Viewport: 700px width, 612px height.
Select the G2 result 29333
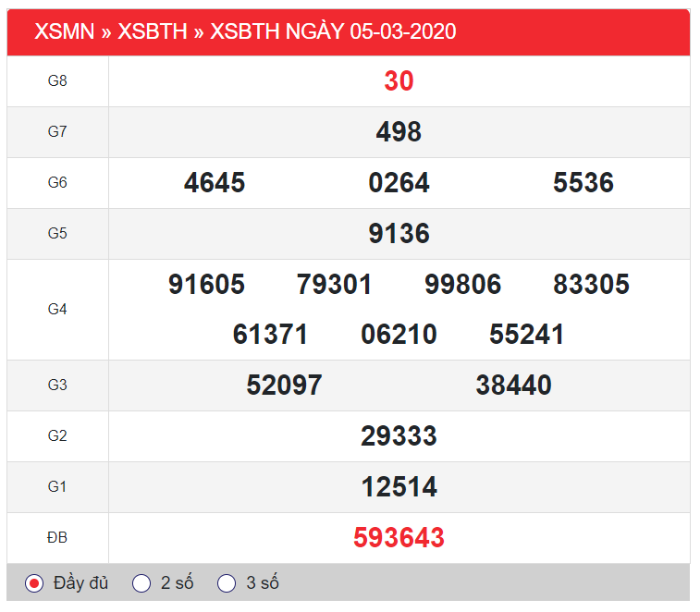(x=399, y=436)
